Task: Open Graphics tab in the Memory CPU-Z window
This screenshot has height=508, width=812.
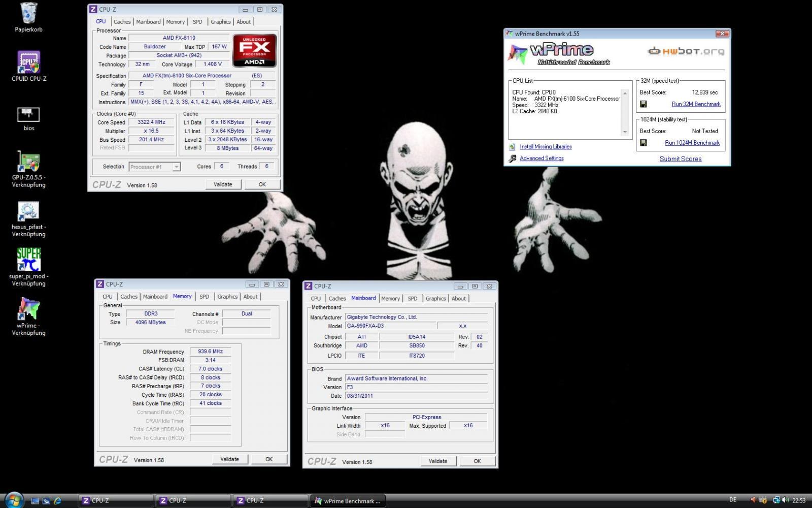Action: tap(227, 297)
